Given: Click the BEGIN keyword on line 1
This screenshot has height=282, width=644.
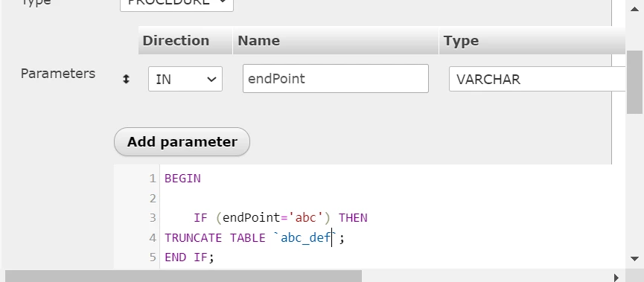Looking at the screenshot, I should pos(182,179).
